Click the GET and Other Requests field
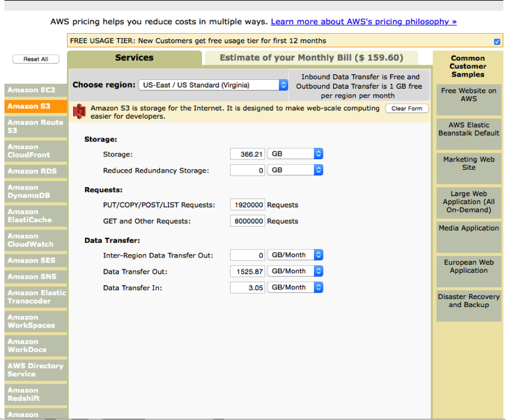 [x=248, y=221]
